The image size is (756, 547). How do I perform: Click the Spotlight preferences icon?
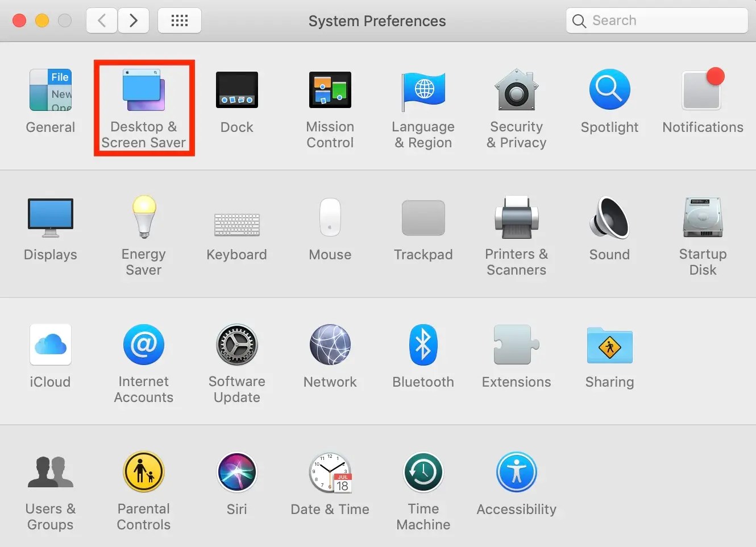pos(609,90)
